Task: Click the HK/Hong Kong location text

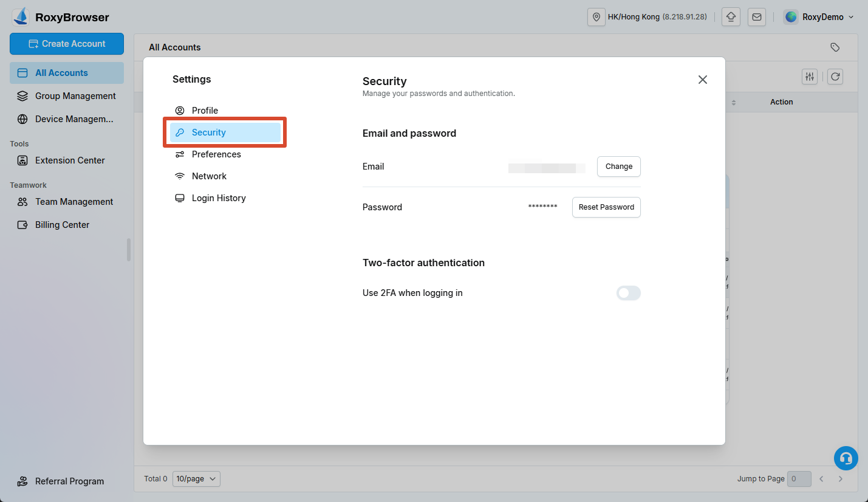Action: coord(634,17)
